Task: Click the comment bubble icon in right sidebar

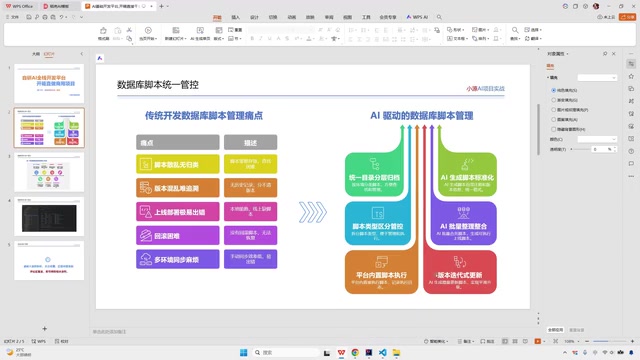Action: click(631, 163)
